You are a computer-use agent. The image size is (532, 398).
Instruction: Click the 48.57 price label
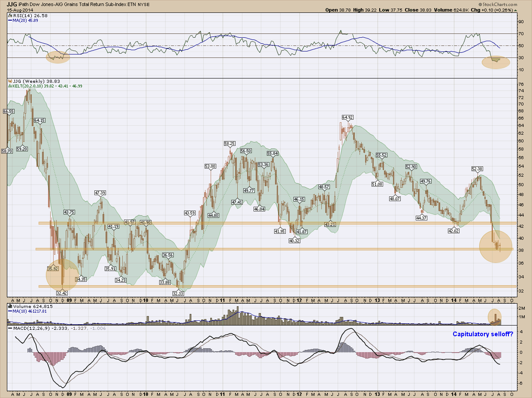tap(324, 187)
